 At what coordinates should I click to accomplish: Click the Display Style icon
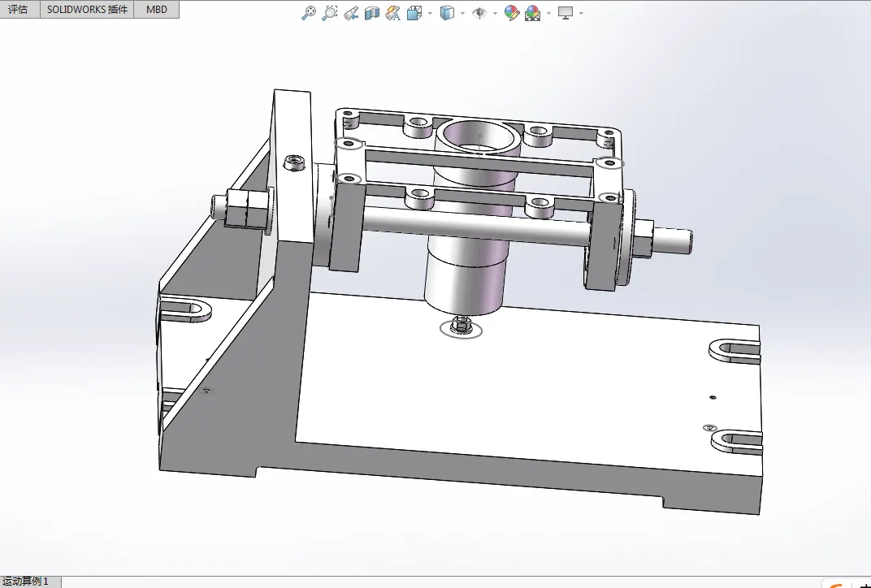[x=447, y=13]
